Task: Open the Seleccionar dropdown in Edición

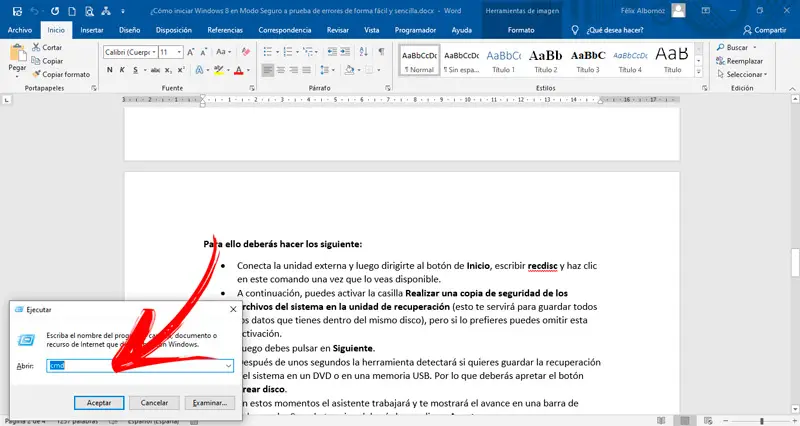Action: [745, 74]
